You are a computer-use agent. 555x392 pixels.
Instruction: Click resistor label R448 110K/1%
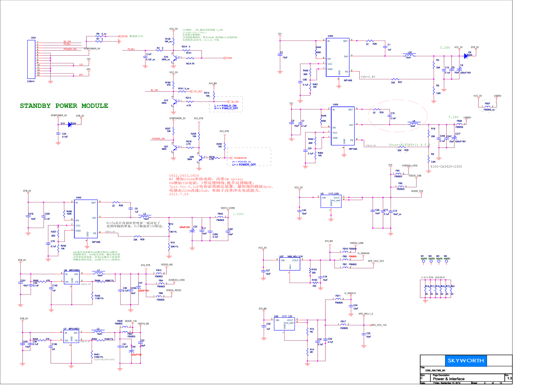99,297
